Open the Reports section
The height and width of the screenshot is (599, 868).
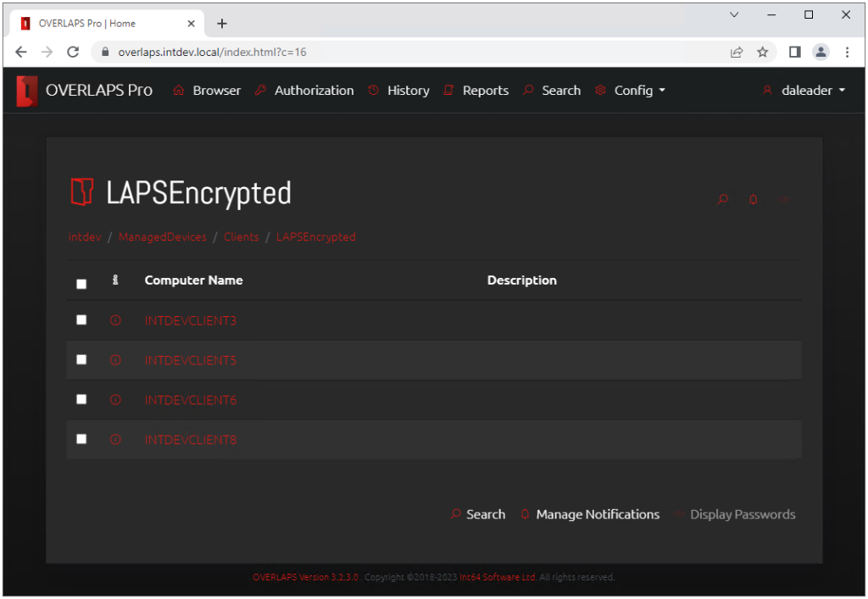pyautogui.click(x=476, y=91)
